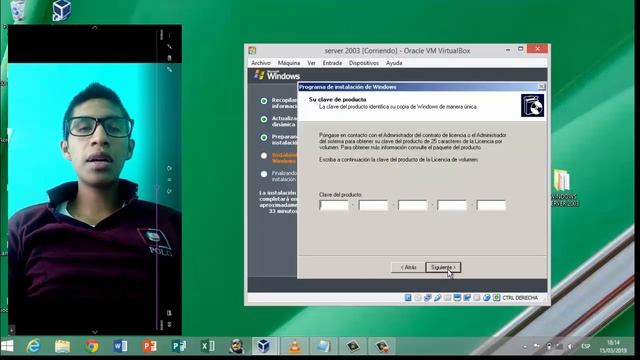
Task: Open the Ayuda menu
Action: (x=394, y=63)
